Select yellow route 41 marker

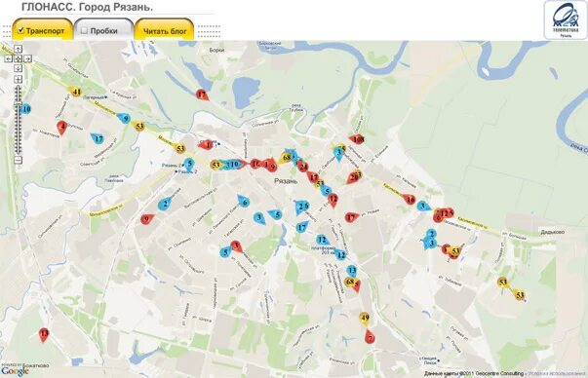tap(76, 92)
